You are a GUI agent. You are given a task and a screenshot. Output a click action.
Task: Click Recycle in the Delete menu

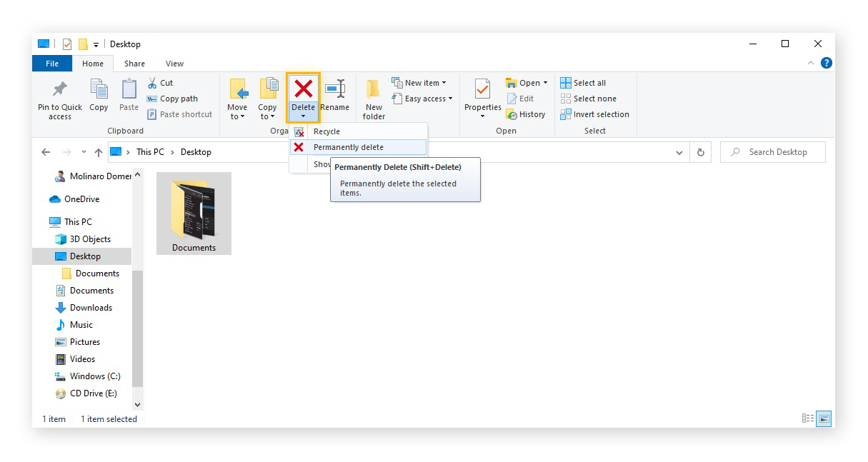327,131
